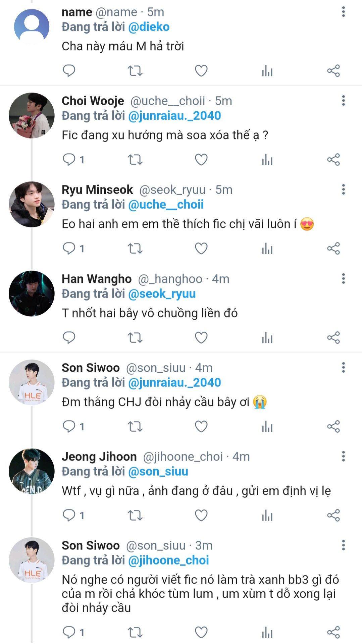
Task: Open more options for Choi Wooje's tweet
Action: pyautogui.click(x=343, y=101)
